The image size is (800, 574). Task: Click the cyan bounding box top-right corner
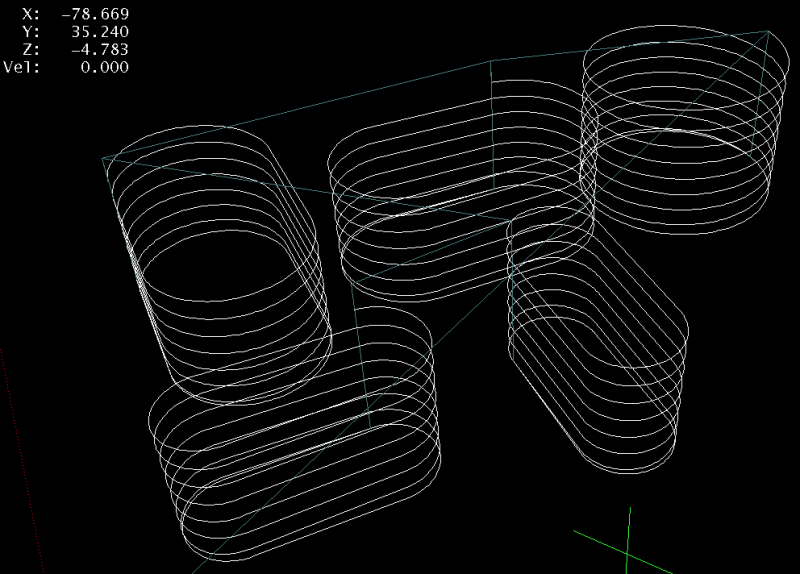click(x=770, y=33)
